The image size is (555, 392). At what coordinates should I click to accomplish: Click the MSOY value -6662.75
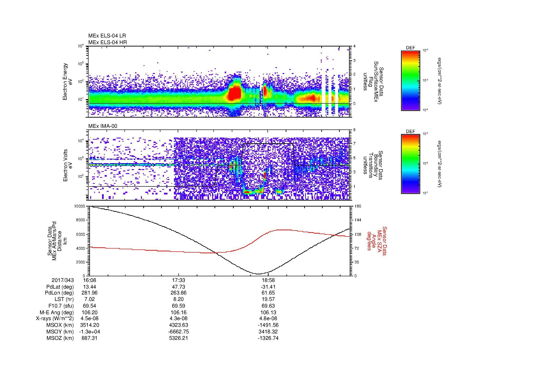[179, 332]
